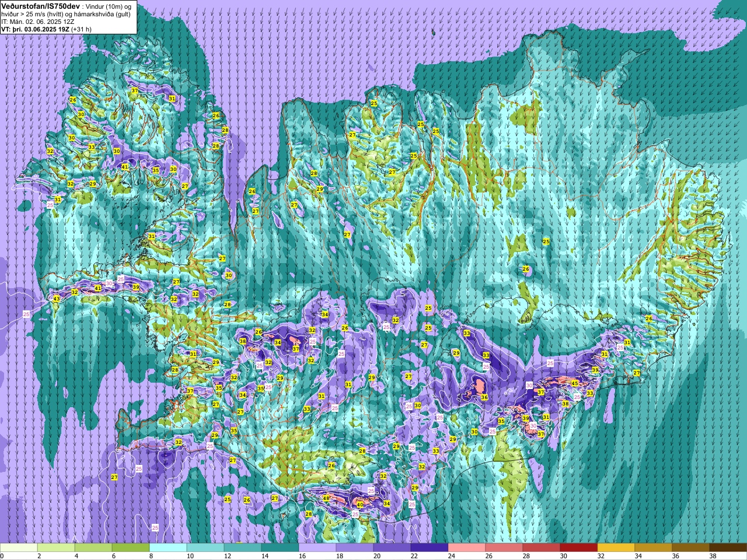Click the 'IT: Mán. 02. 06. 2025 12Z' line
The image size is (747, 560).
(38, 21)
